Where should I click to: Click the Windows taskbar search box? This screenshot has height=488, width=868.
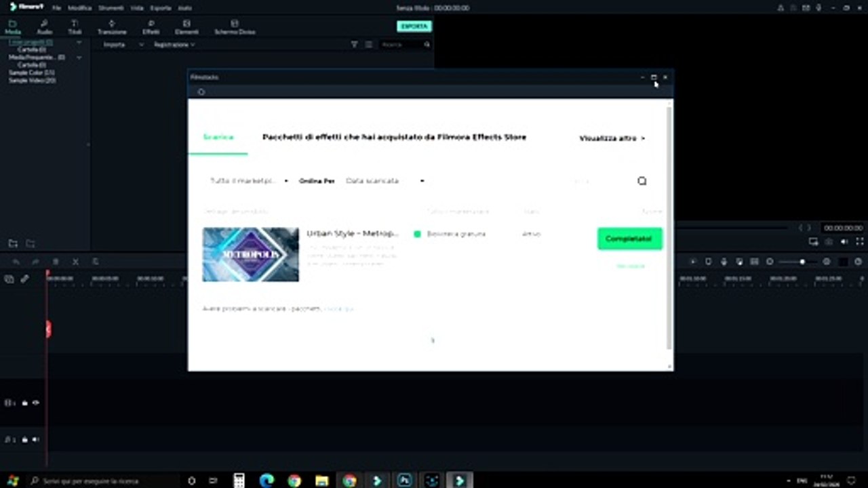[105, 481]
